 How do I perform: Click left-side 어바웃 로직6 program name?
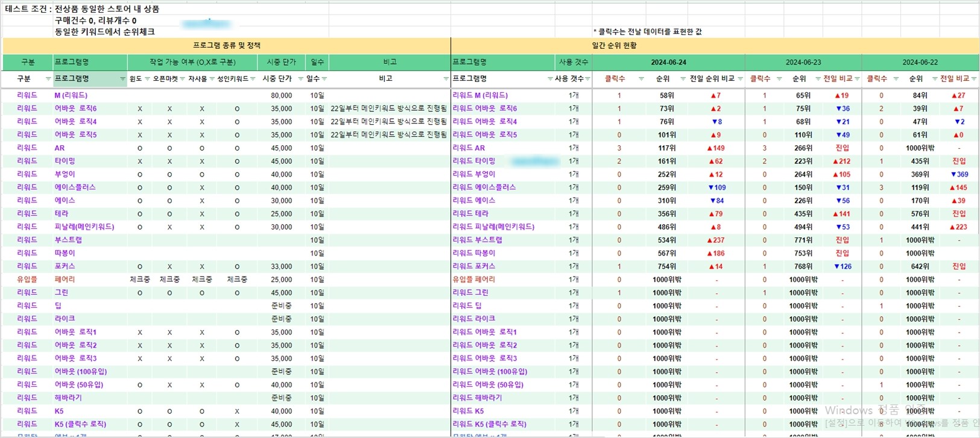pos(75,109)
